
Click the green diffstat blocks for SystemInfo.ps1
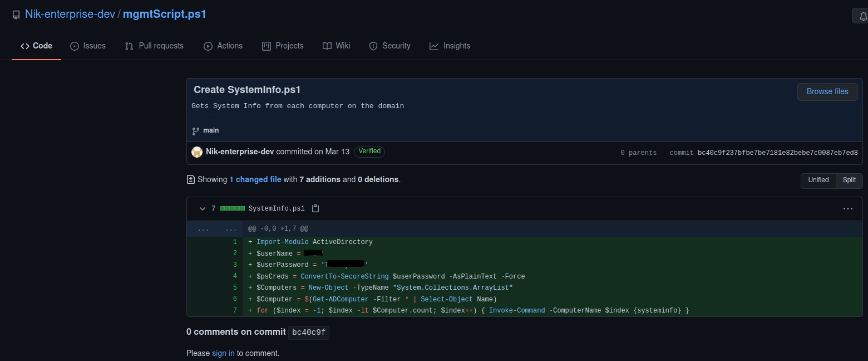[x=232, y=208]
